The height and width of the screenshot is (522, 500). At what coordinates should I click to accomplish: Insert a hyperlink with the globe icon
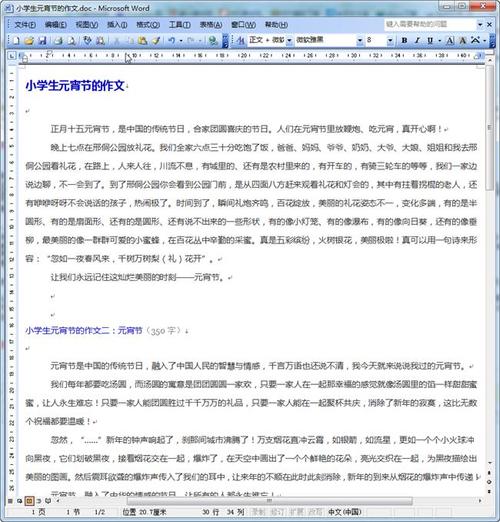213,41
